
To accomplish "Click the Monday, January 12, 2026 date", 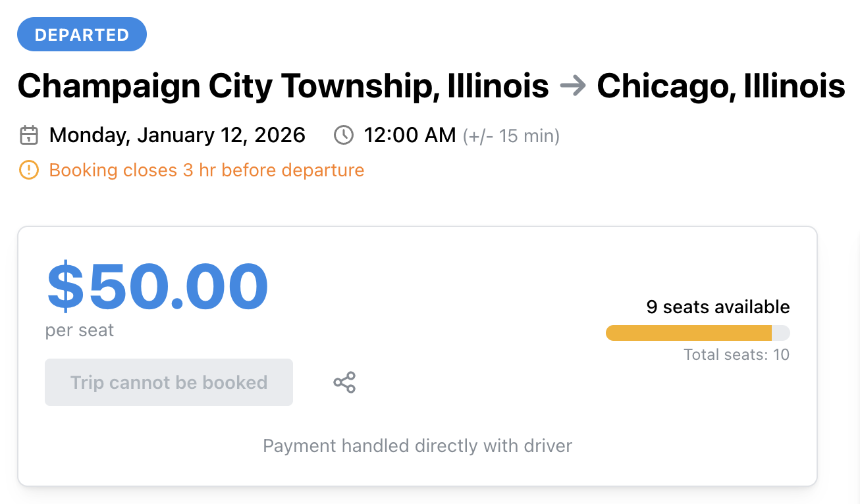I will click(177, 136).
